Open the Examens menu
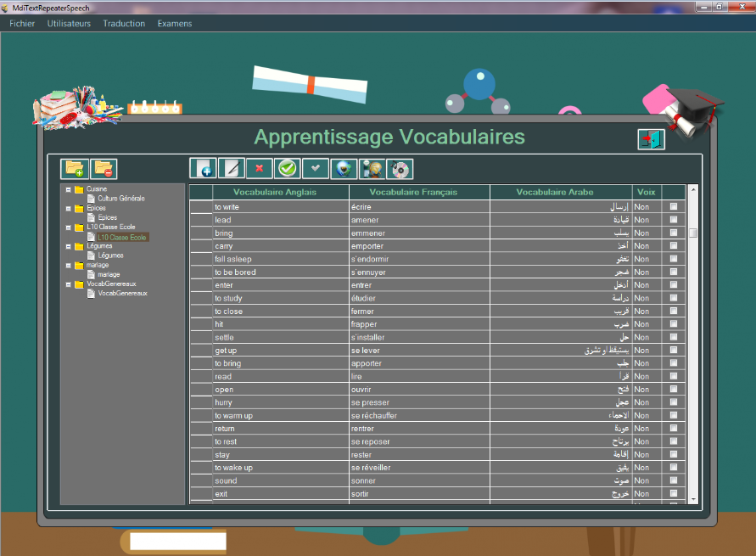Screen dimensions: 756x556 [174, 24]
